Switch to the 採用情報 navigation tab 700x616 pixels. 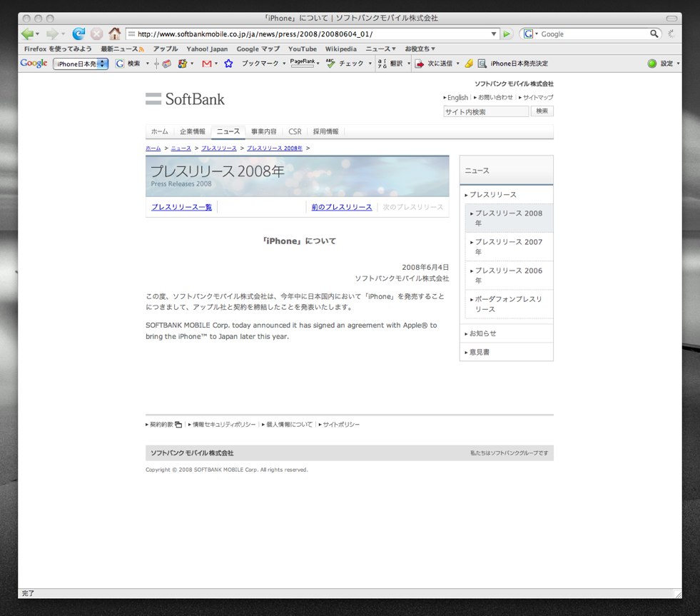325,131
